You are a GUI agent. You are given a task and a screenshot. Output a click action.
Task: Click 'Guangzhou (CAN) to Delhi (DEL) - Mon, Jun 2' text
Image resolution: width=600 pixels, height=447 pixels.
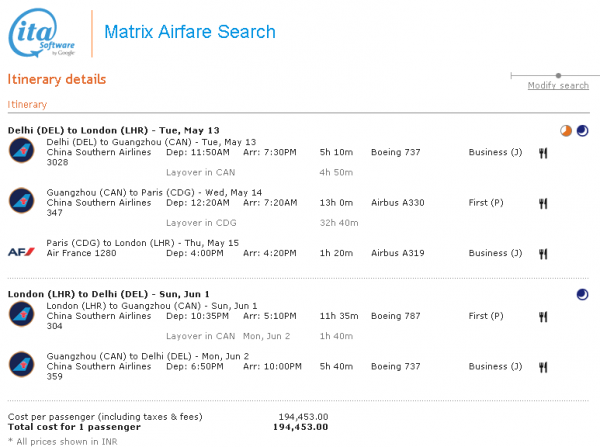148,356
